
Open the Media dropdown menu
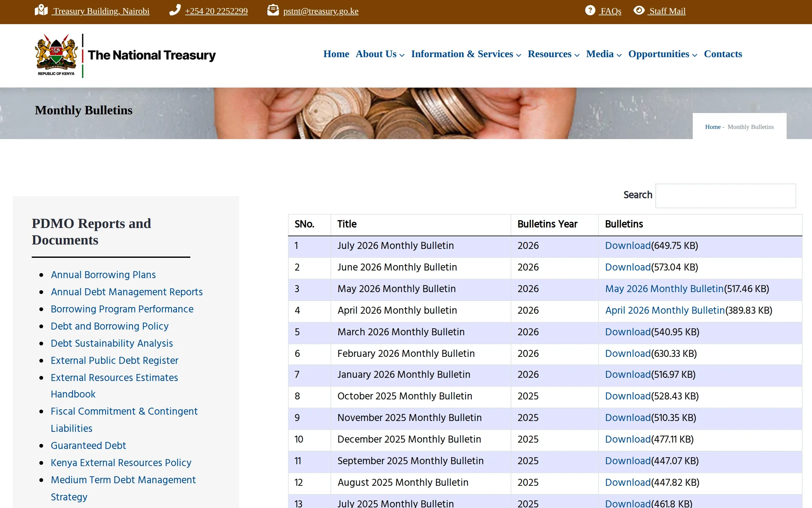tap(604, 54)
